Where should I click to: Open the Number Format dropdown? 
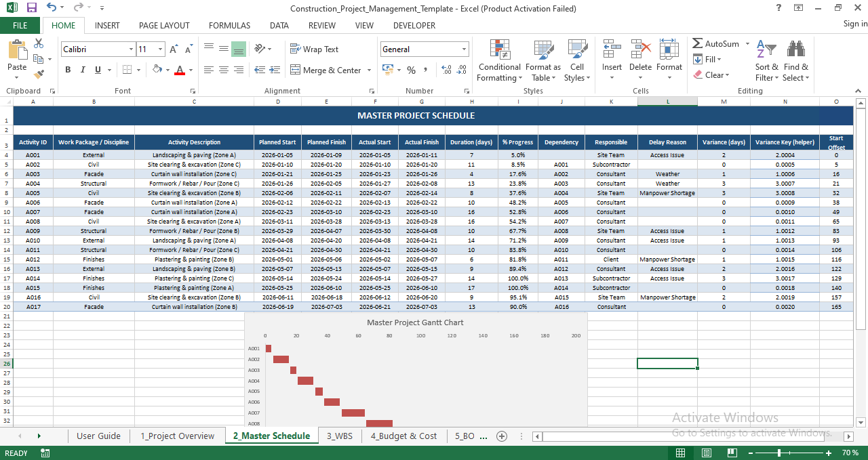coord(464,49)
